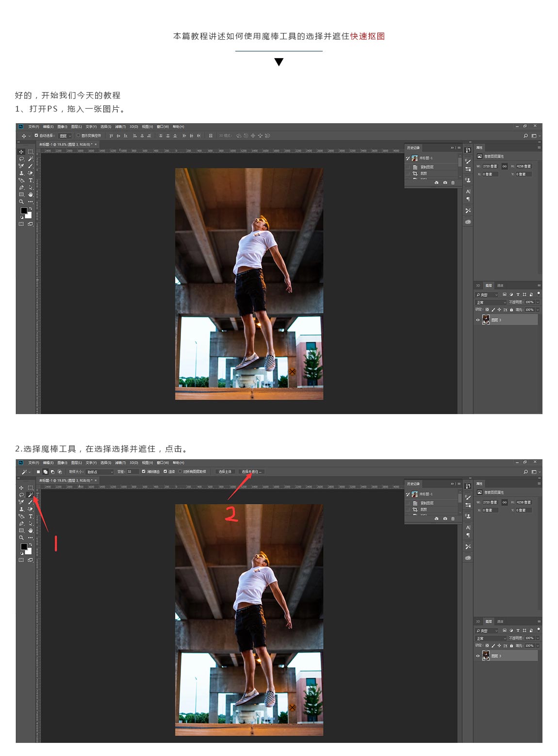Click the 选择主体 button
The image size is (558, 756).
(x=225, y=472)
